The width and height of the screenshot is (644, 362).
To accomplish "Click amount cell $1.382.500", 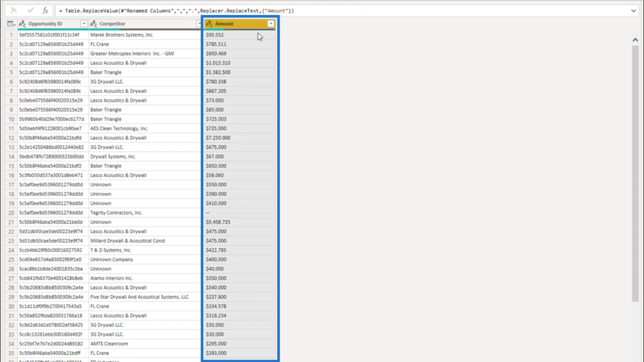I will [x=218, y=72].
